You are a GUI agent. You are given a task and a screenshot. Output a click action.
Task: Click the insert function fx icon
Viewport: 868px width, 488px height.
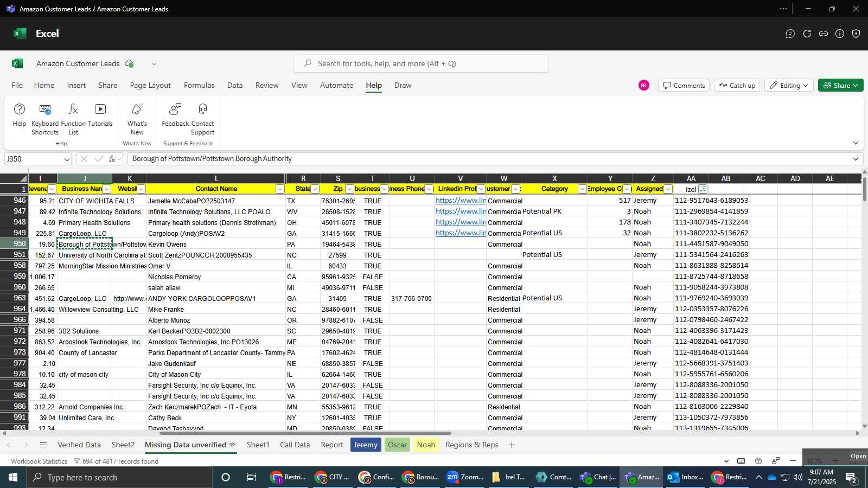(112, 159)
